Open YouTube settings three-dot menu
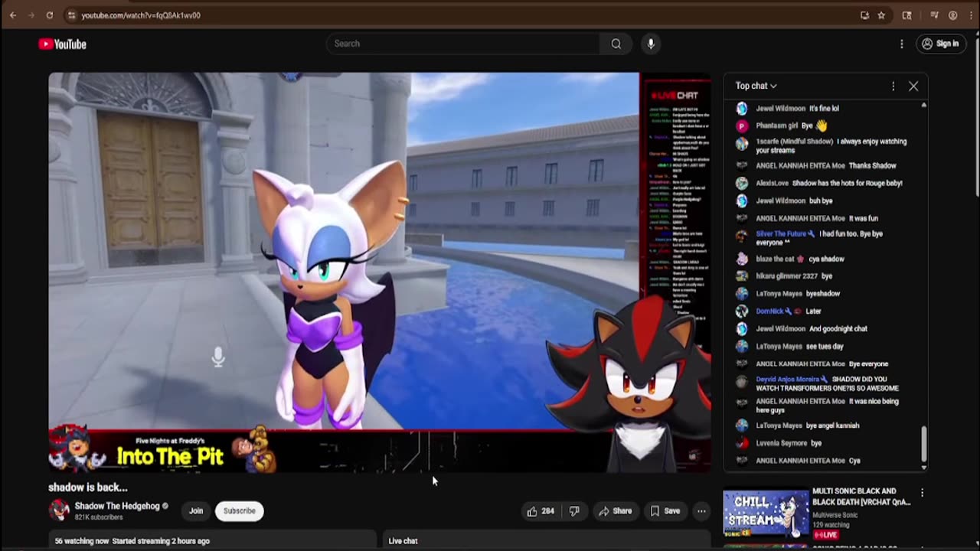 click(x=902, y=44)
